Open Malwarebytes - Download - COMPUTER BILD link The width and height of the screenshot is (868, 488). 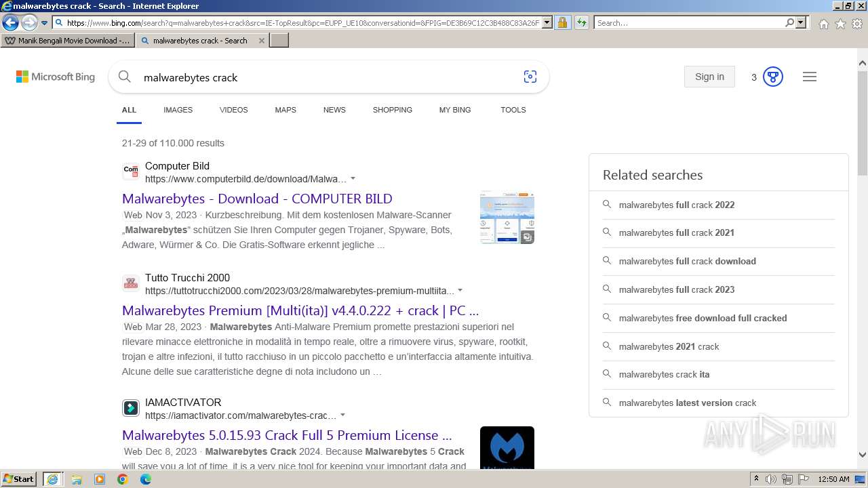click(257, 199)
